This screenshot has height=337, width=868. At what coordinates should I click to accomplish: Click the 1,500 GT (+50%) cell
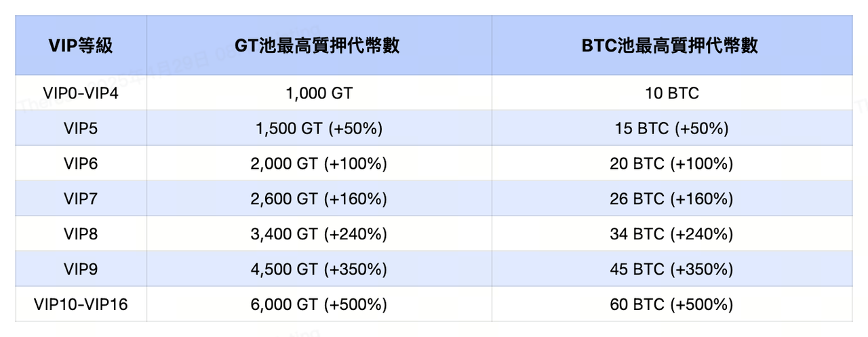click(x=319, y=128)
